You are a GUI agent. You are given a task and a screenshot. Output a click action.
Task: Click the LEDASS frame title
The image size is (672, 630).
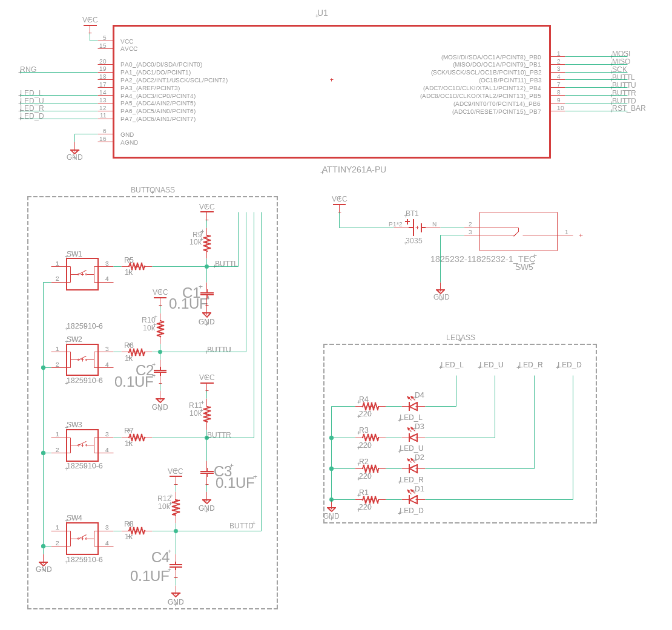tap(461, 338)
